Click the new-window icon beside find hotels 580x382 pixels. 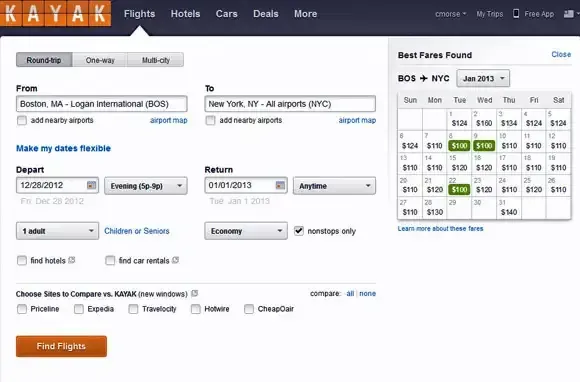pos(72,260)
